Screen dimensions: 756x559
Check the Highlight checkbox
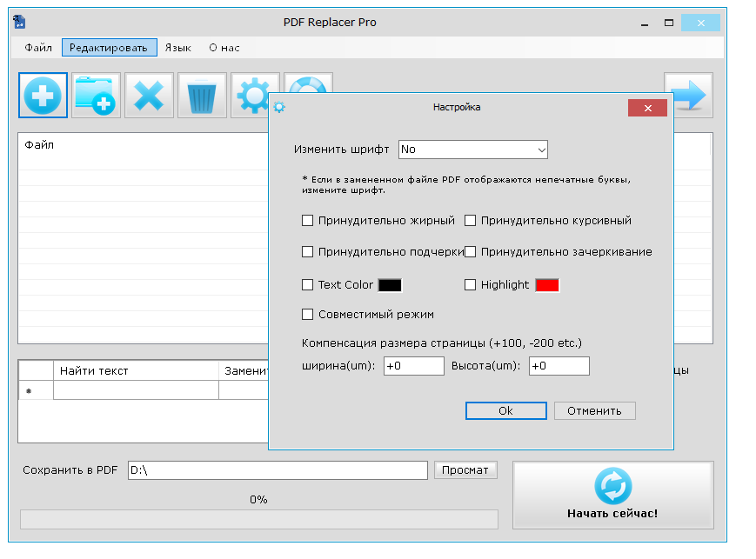(x=470, y=285)
